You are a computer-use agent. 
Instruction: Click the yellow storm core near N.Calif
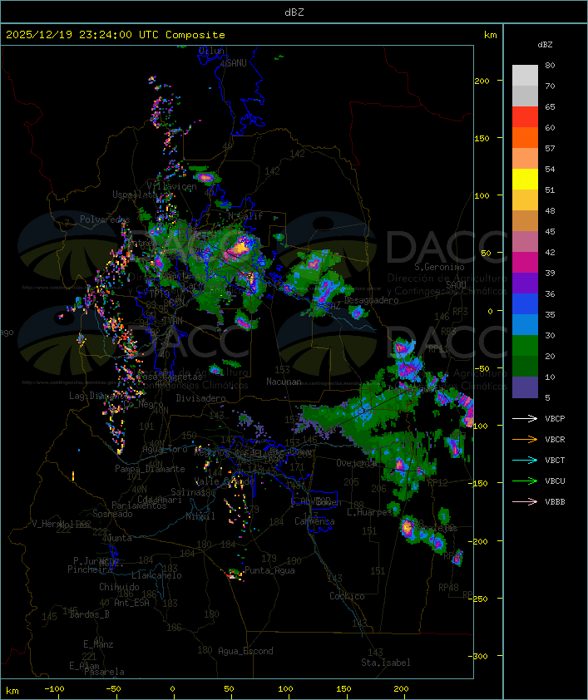click(x=240, y=246)
